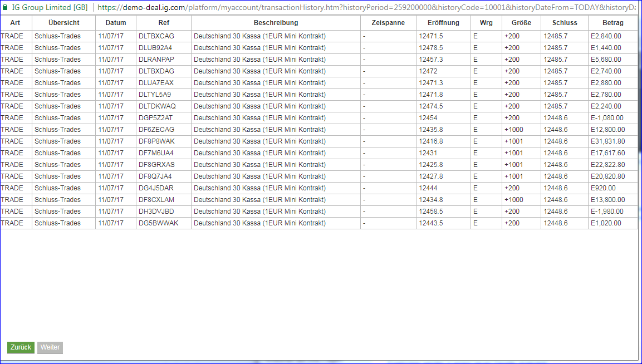Select reference DF6ZECAG
The width and height of the screenshot is (642, 364).
(x=156, y=129)
